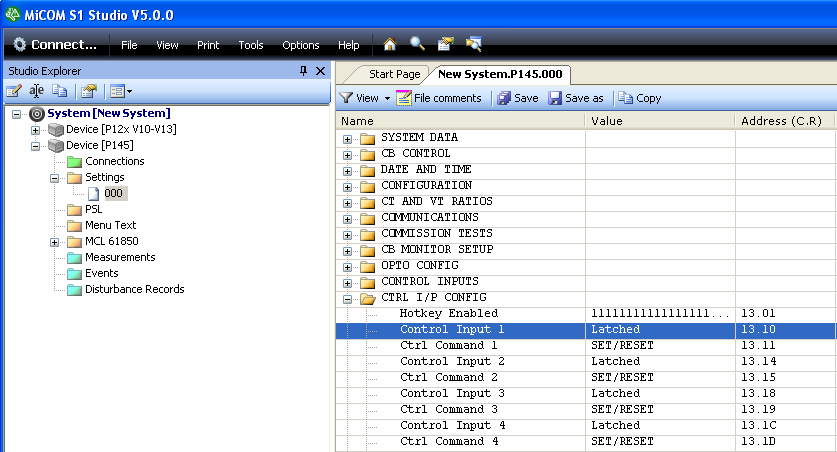Click the magnifying glass search icon

point(417,44)
